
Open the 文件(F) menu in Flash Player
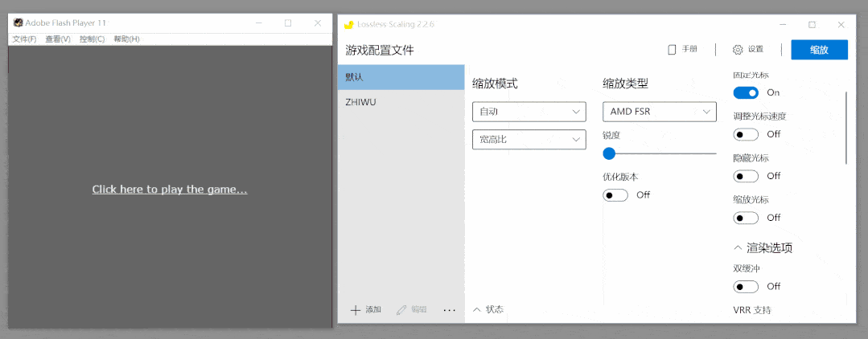tap(24, 39)
